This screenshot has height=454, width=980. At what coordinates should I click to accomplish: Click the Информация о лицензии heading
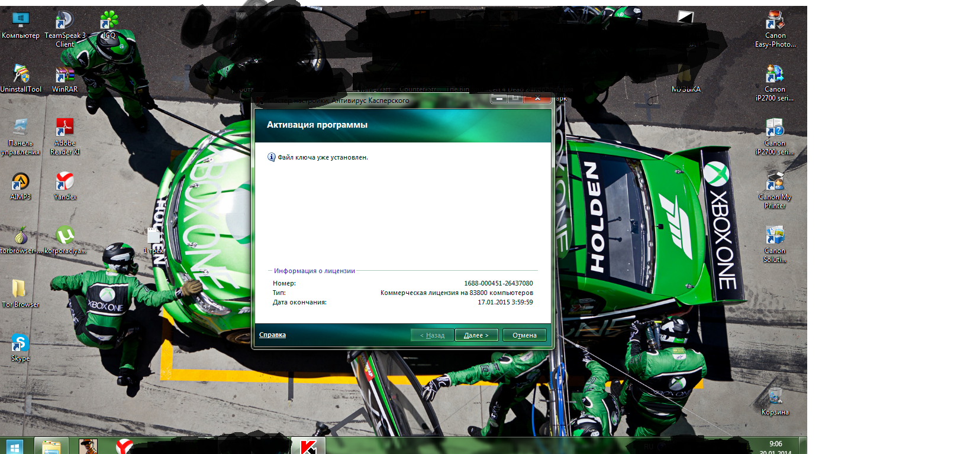pos(314,271)
